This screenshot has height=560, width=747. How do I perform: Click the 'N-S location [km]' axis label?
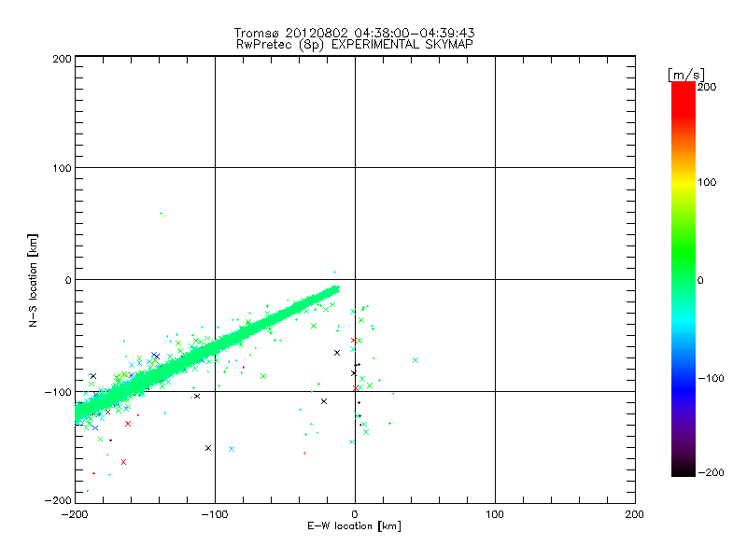tap(33, 281)
